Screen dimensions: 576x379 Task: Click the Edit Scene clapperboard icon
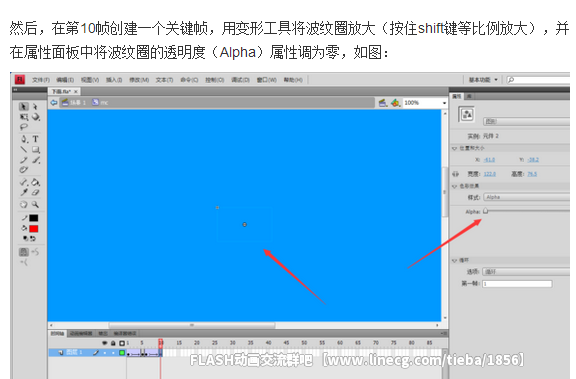[x=382, y=102]
